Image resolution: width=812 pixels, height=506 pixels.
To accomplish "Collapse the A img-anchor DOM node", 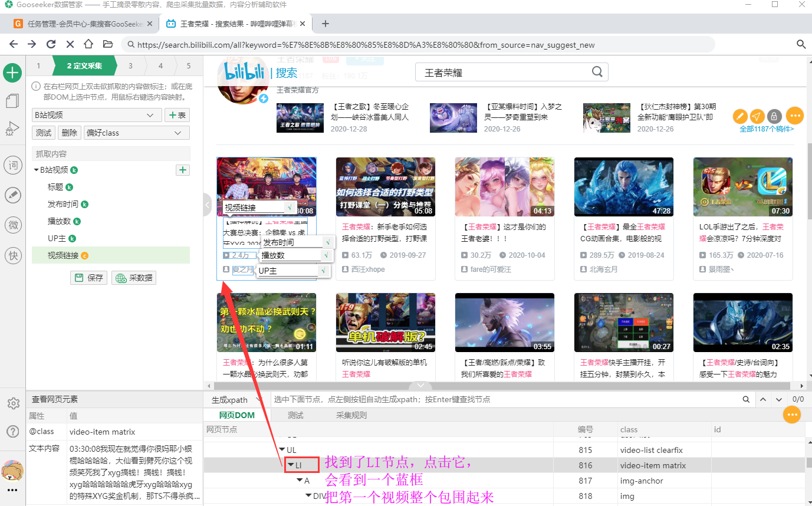I will pos(300,481).
